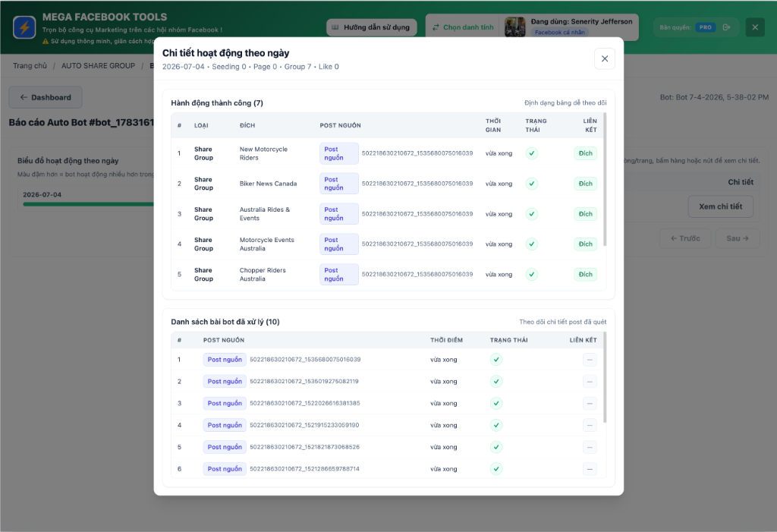Screen dimensions: 777x532
Task: Open AUTO SHARE GROUP breadcrumb
Action: tap(98, 65)
